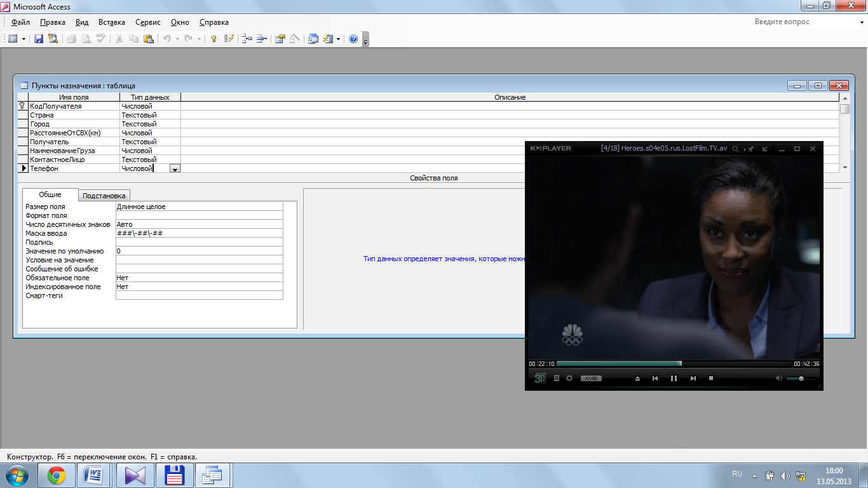
Task: Pause playback in KMPlayer
Action: pyautogui.click(x=674, y=378)
